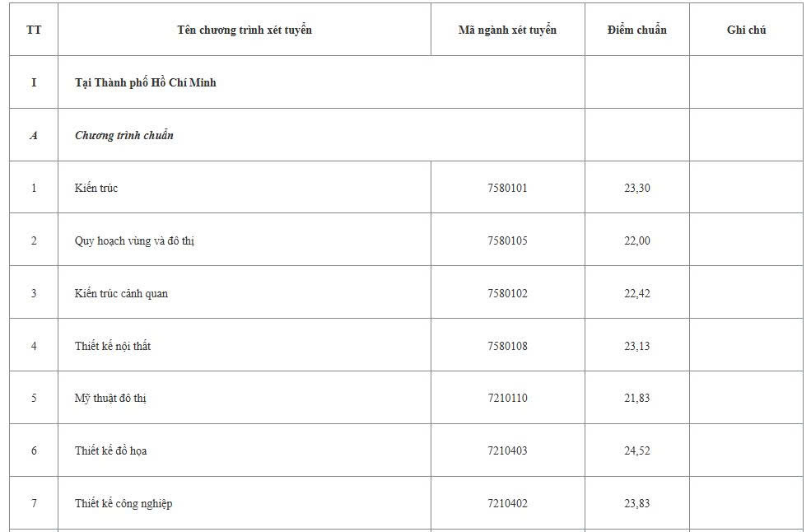This screenshot has width=811, height=532.
Task: Click major code 7580101
Action: click(x=507, y=188)
